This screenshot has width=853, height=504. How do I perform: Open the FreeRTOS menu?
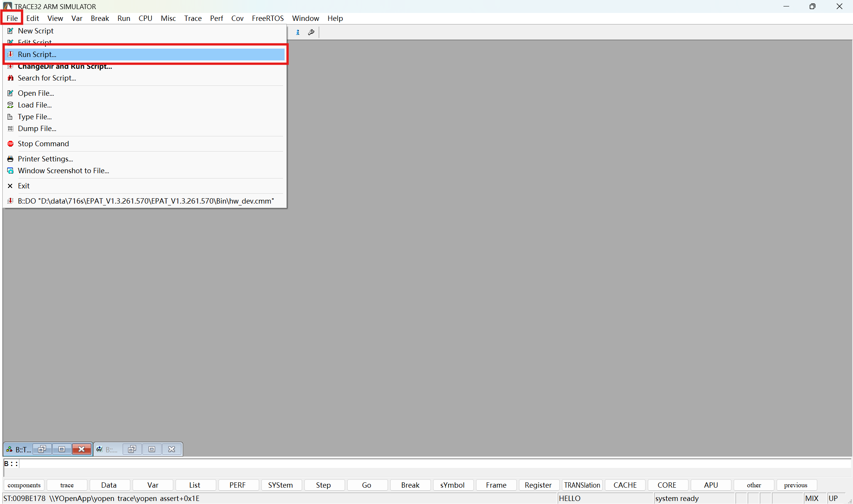[268, 18]
